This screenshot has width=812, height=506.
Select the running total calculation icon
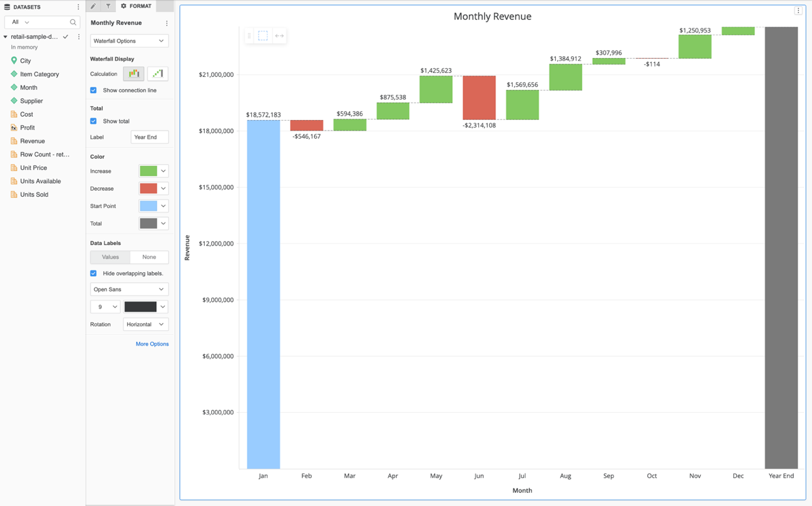coord(157,74)
